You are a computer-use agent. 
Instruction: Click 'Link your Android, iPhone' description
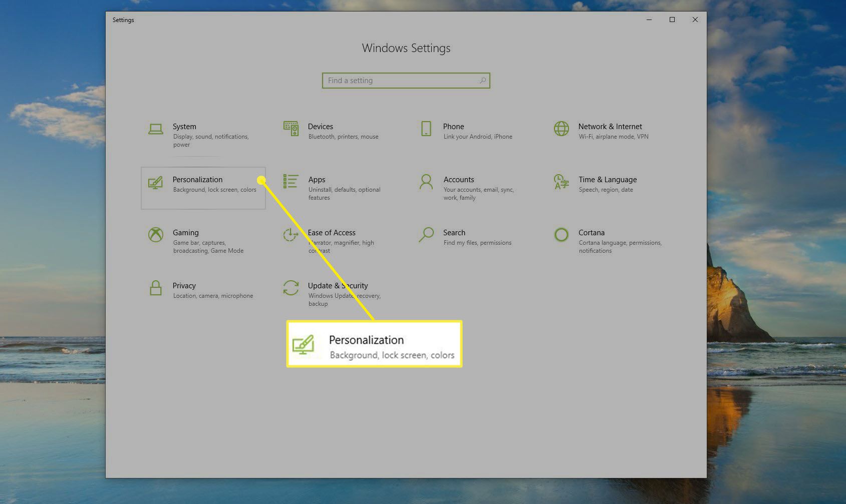[478, 137]
